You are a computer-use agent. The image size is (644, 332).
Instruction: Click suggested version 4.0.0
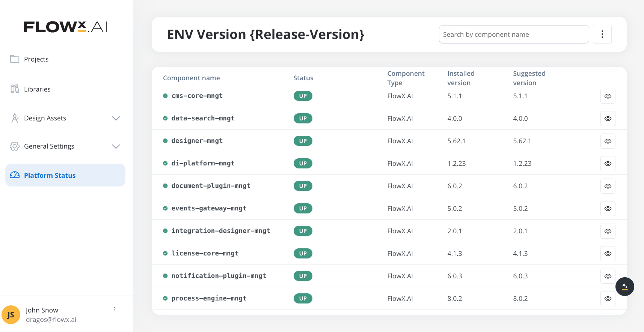(x=520, y=119)
